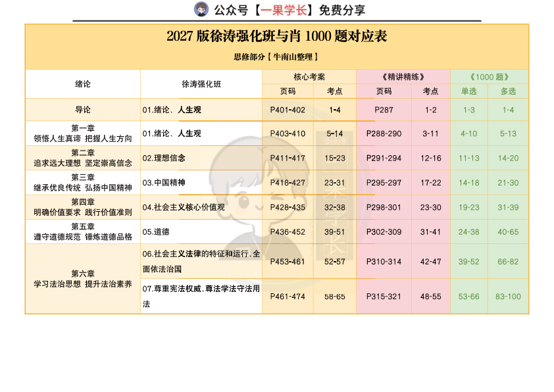Click page range P453-461
The image size is (554, 392).
coord(288,262)
